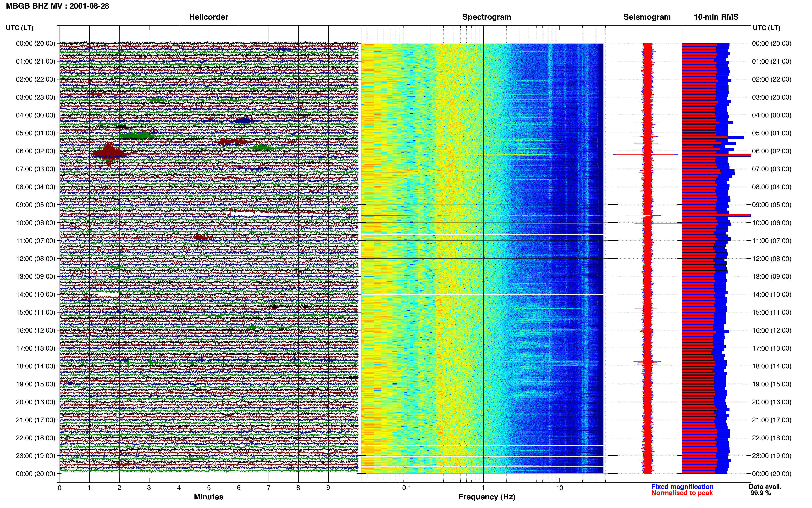
Task: Click '20:00 (16:00)' on the RMS panel time axis
Action: click(x=772, y=402)
